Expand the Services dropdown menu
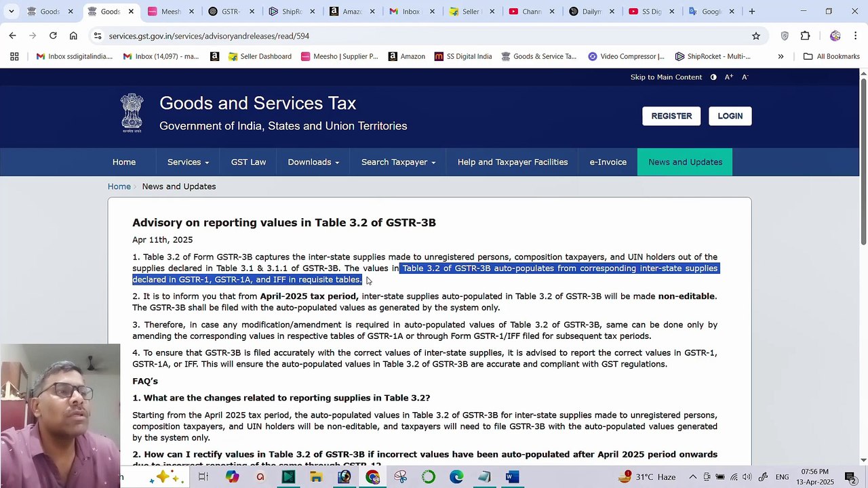This screenshot has width=868, height=488. [x=188, y=162]
